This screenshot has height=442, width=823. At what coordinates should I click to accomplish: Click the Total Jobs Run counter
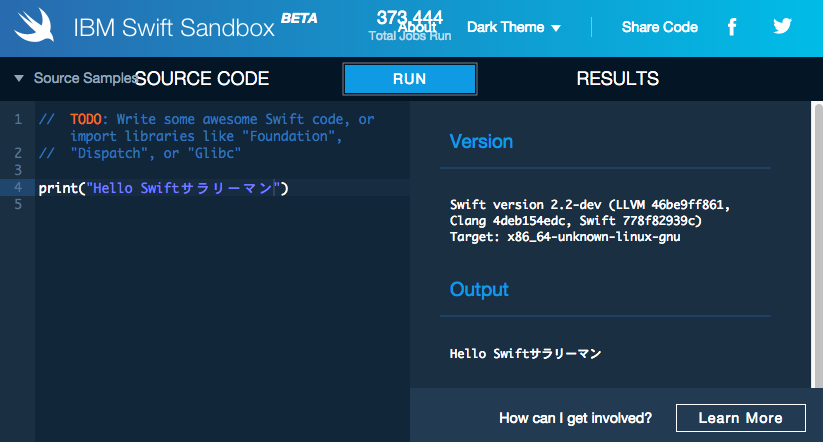pos(410,27)
